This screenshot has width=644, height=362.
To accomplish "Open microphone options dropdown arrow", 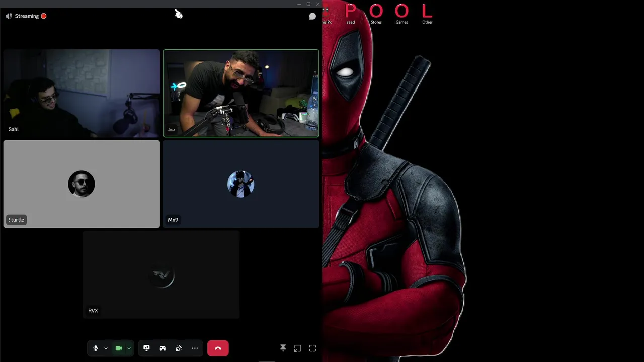I will click(x=106, y=348).
